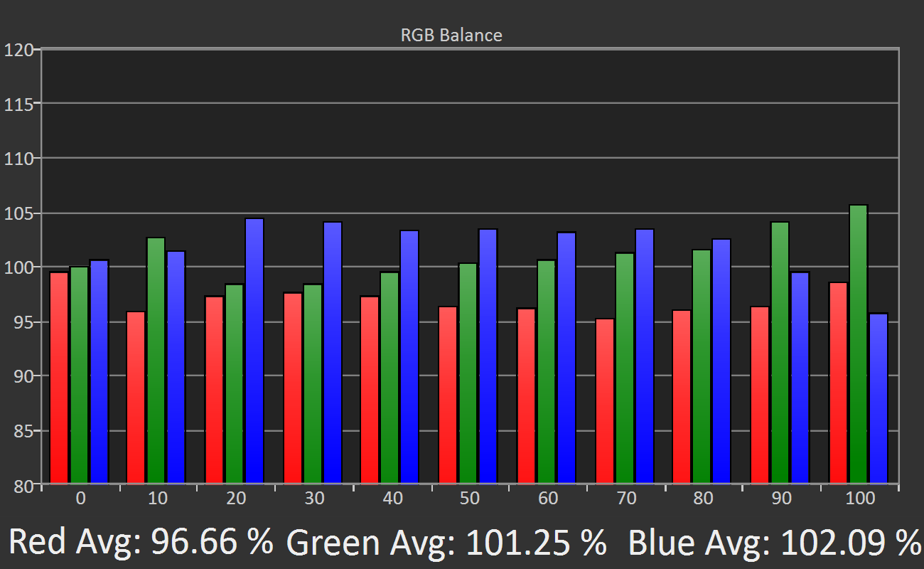The image size is (924, 569).
Task: Click the 85 y-axis label
Action: (24, 431)
